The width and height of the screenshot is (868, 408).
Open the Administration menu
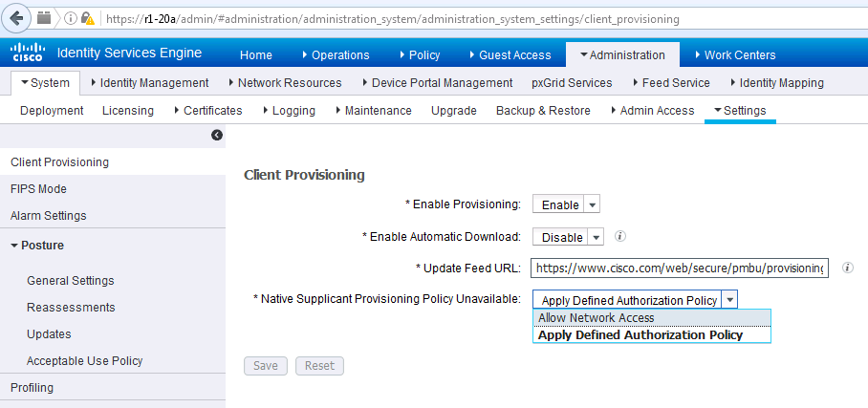[622, 54]
